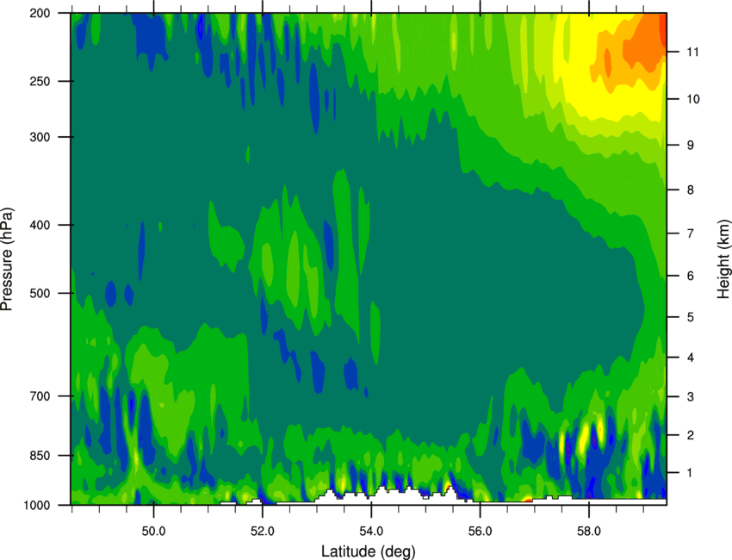Click the 54.0 latitude tick label
Image resolution: width=732 pixels, height=560 pixels.
click(x=371, y=531)
